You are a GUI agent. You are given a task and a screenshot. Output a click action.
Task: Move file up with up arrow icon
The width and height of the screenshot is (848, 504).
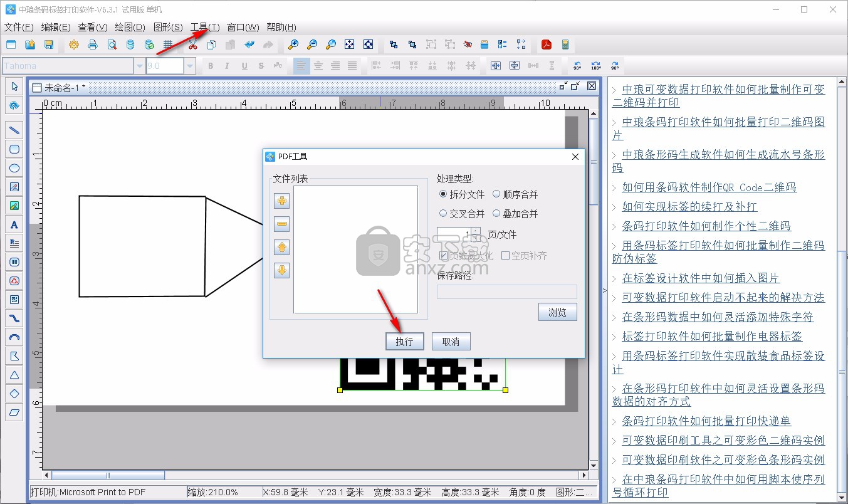282,248
